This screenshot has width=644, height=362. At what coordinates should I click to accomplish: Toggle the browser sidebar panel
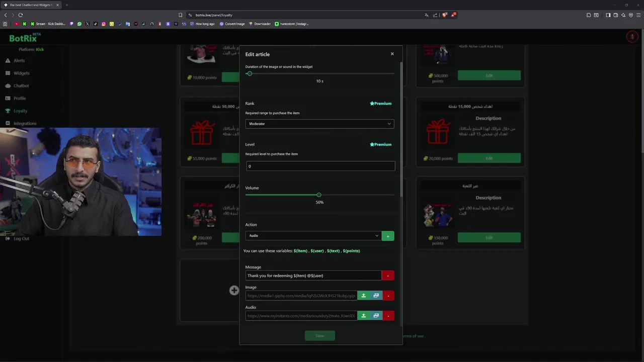point(608,15)
